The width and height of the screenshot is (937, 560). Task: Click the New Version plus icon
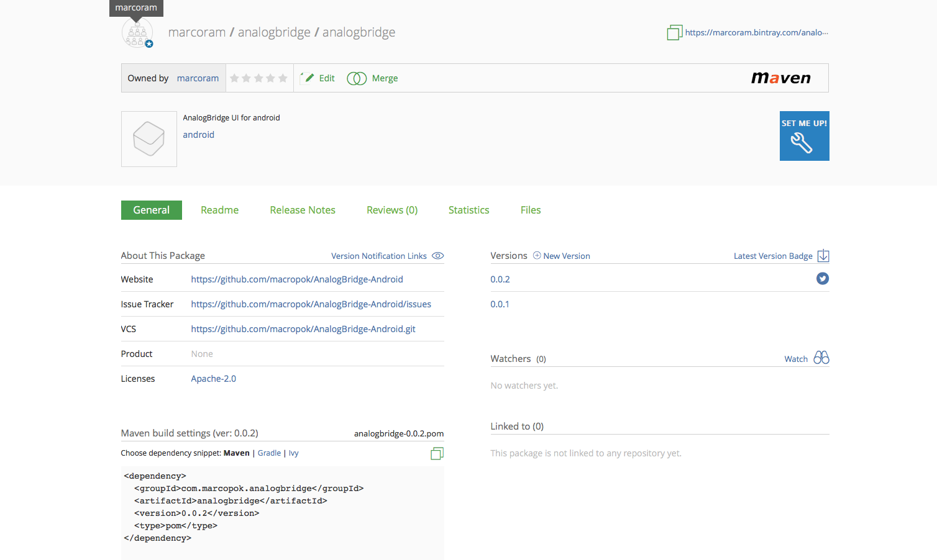click(x=537, y=255)
